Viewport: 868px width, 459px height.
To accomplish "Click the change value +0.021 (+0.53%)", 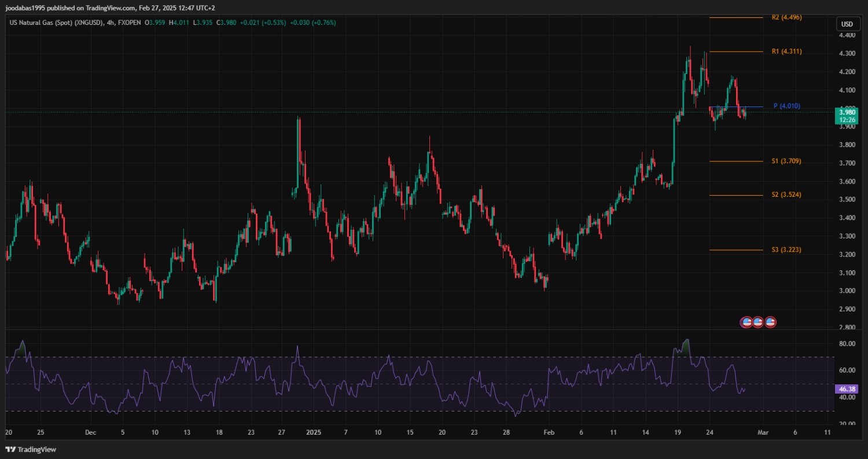I will (x=263, y=23).
